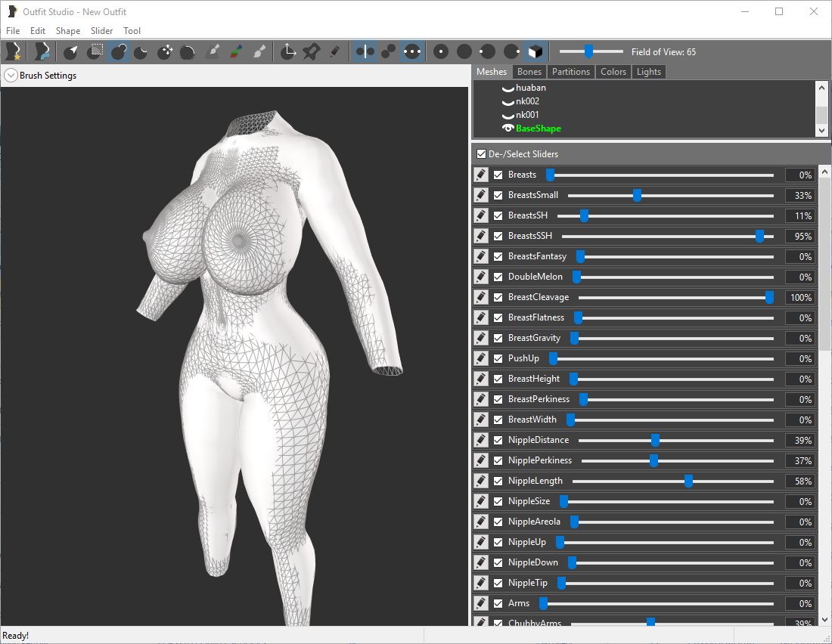Viewport: 832px width, 644px height.
Task: Activate the Vertex edit pencil tool
Action: 335,51
